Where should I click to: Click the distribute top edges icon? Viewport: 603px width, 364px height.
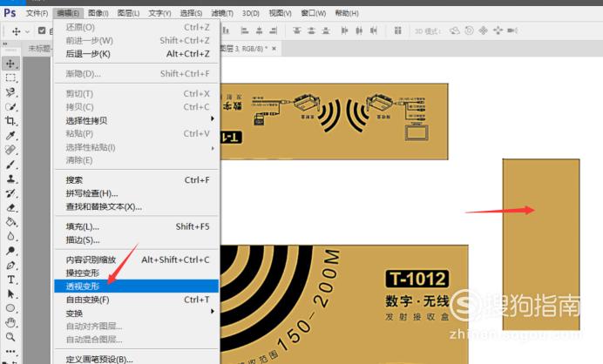coord(296,30)
